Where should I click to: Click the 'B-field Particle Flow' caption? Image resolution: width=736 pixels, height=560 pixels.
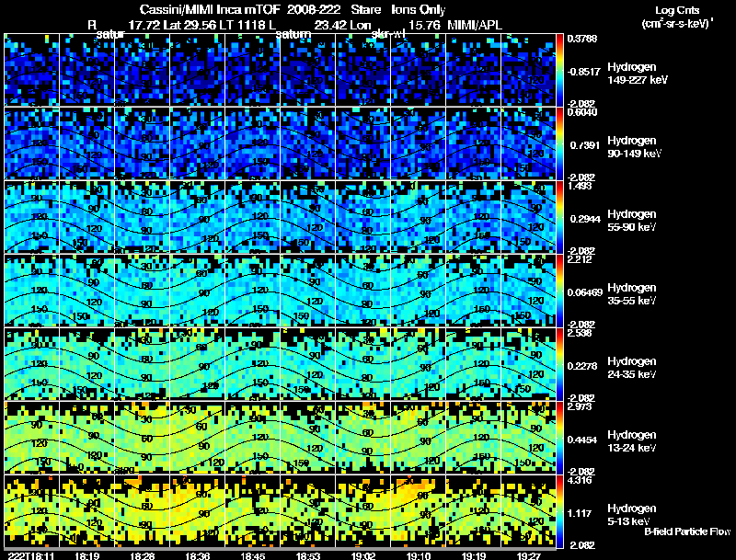pos(687,531)
